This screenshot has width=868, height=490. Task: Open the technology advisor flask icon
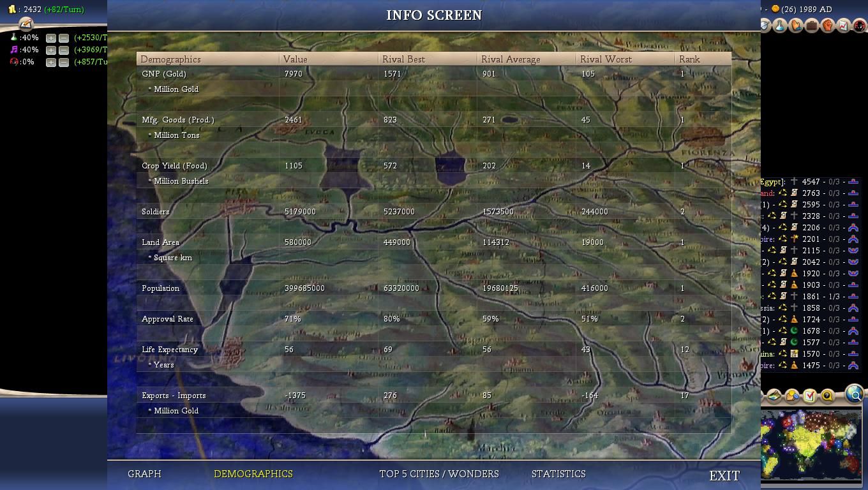[780, 26]
